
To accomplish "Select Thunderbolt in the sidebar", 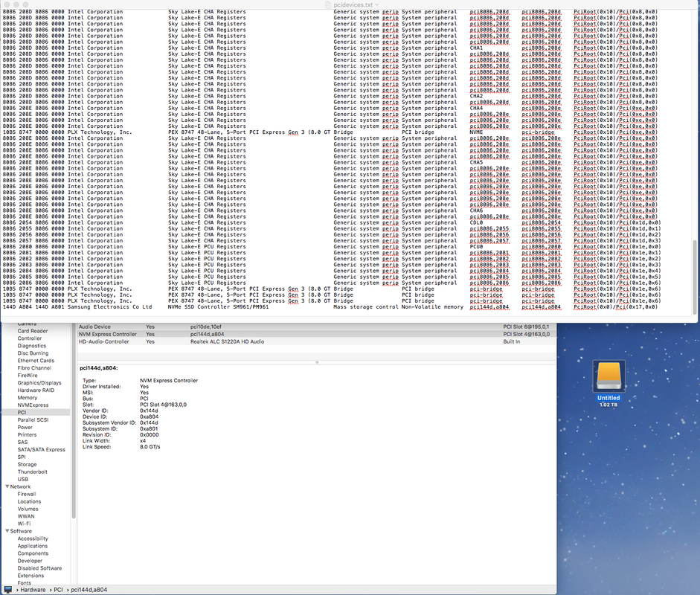I will click(32, 472).
